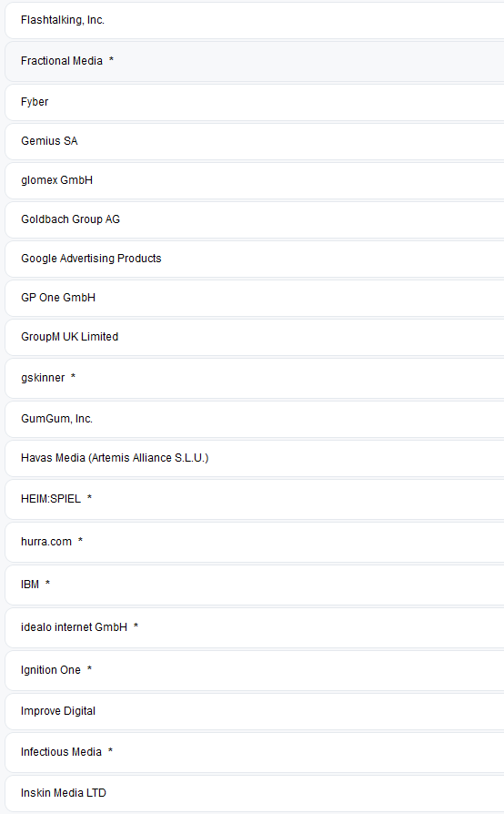
Task: Expand idealo internet GmbH row
Action: 255,627
